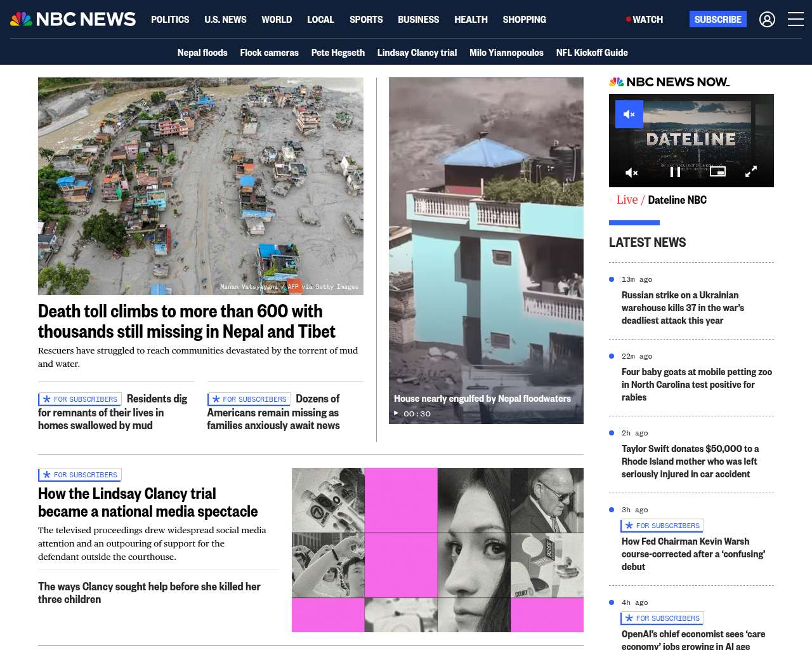Click subscriber badge on OpenAI economist story
Image resolution: width=812 pixels, height=650 pixels.
pos(662,618)
